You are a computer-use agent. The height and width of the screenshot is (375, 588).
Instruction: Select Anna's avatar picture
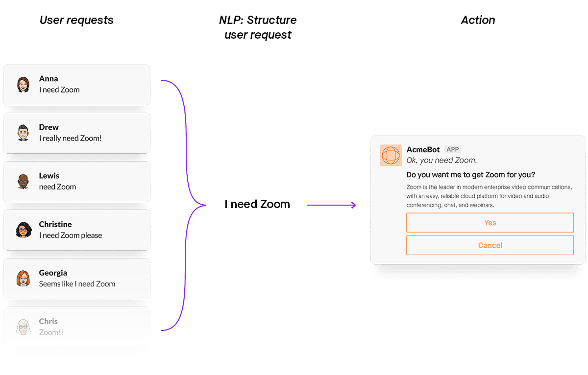23,84
